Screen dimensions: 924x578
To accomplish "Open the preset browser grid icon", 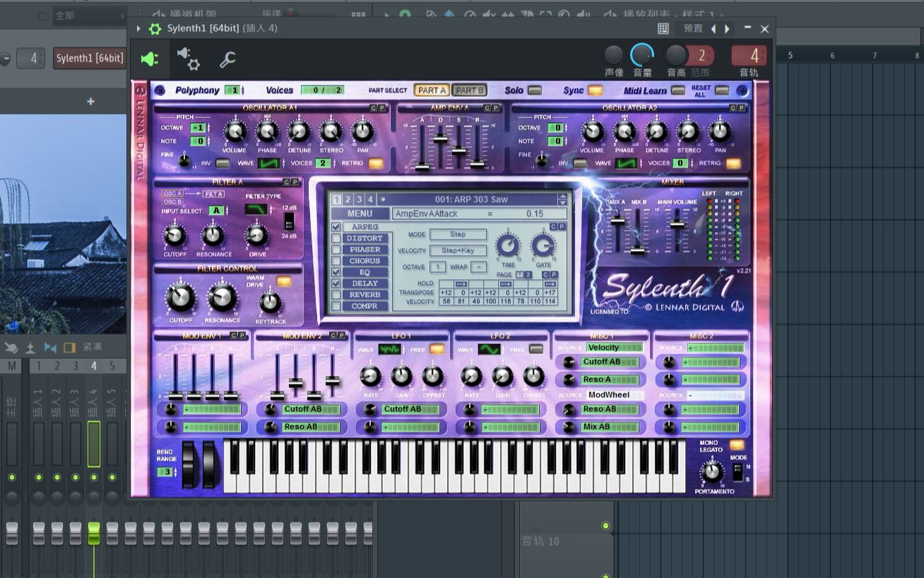I will click(663, 29).
